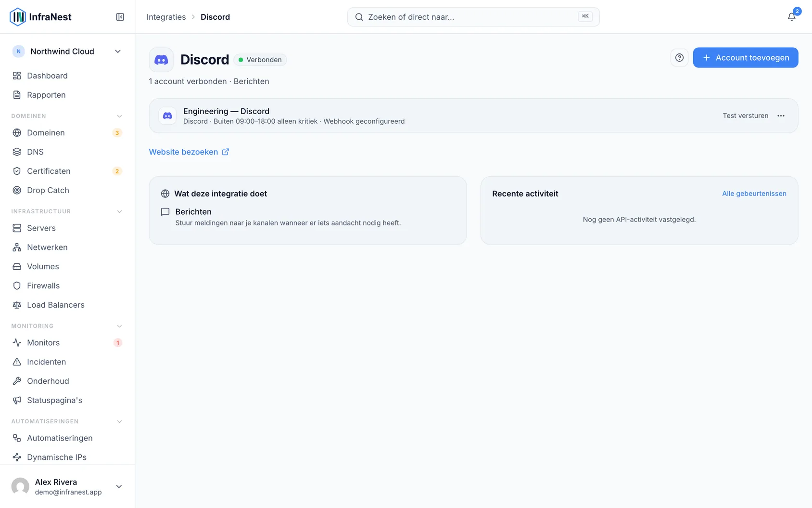
Task: Click the Statuspagina's megaphone icon
Action: tap(17, 400)
